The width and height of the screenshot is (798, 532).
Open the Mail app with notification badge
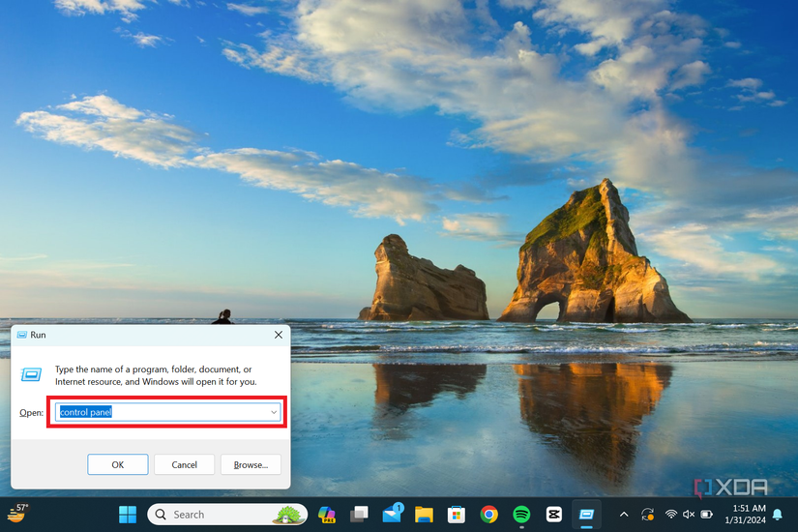pyautogui.click(x=393, y=514)
